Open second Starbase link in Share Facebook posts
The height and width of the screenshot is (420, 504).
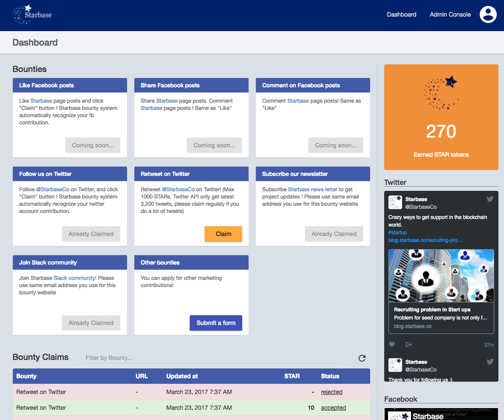coord(151,108)
